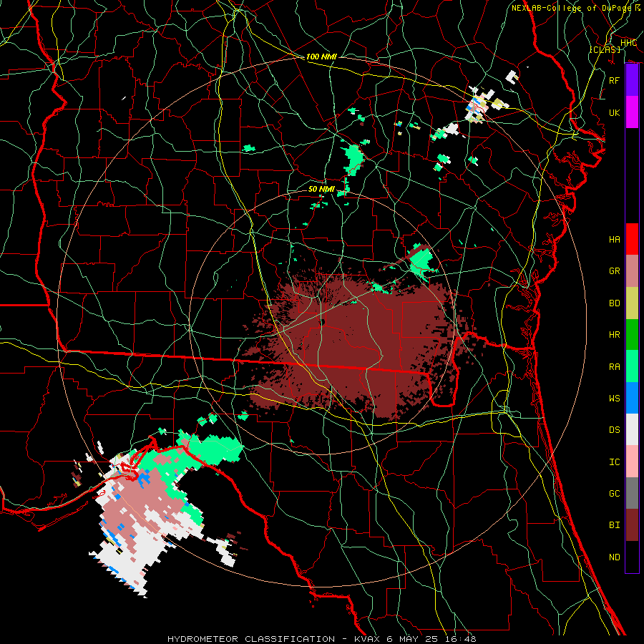Select the IC ice crystals pink swatch

coord(632,462)
